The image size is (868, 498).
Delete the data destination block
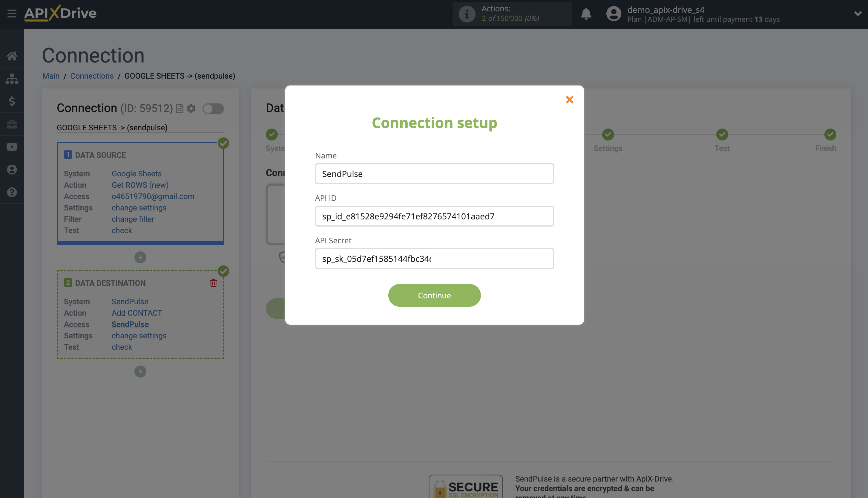click(x=213, y=283)
